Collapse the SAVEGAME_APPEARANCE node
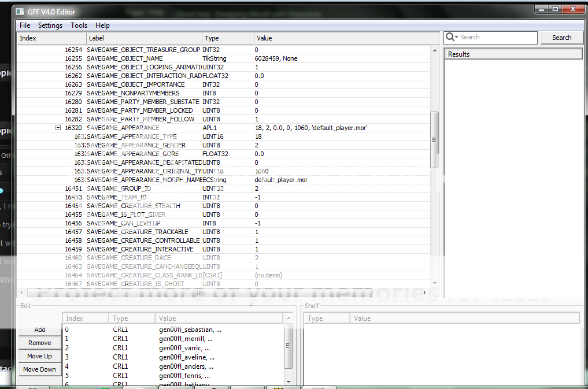This screenshot has width=588, height=389. coord(58,128)
